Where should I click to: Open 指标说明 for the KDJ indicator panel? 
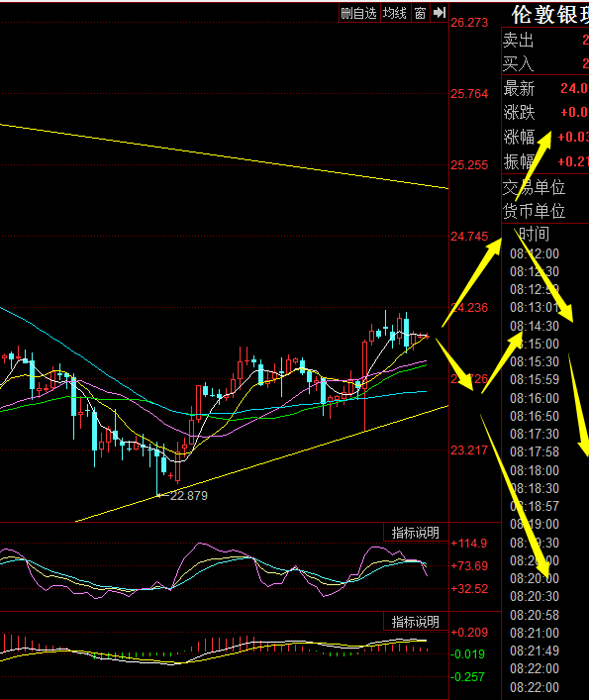(416, 533)
